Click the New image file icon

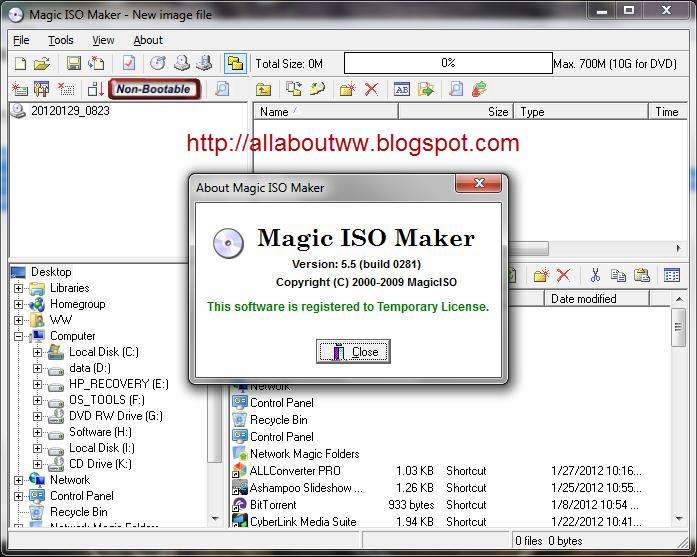point(20,64)
